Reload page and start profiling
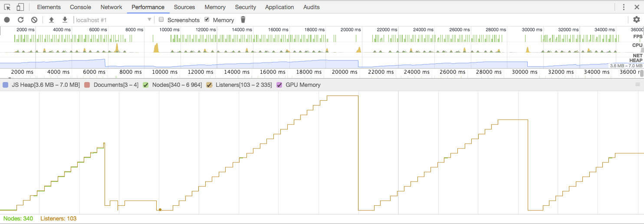Screen dimensions: 644x224 point(20,20)
